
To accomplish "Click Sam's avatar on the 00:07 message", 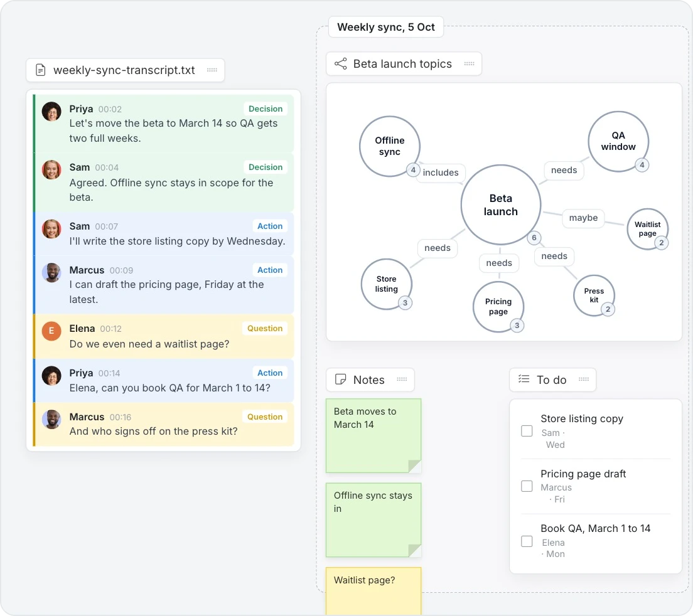I will click(51, 229).
